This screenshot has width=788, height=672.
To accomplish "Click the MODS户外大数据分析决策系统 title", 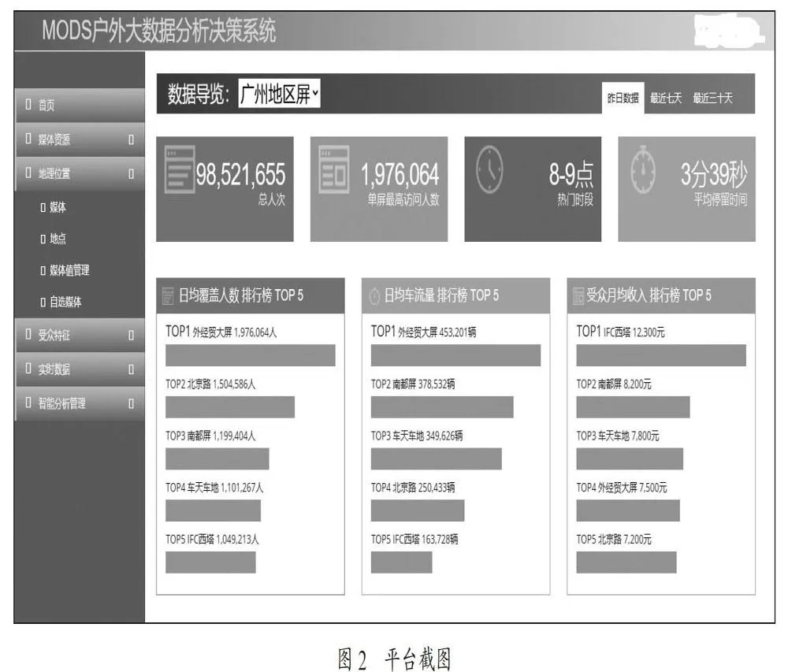I will click(x=159, y=30).
